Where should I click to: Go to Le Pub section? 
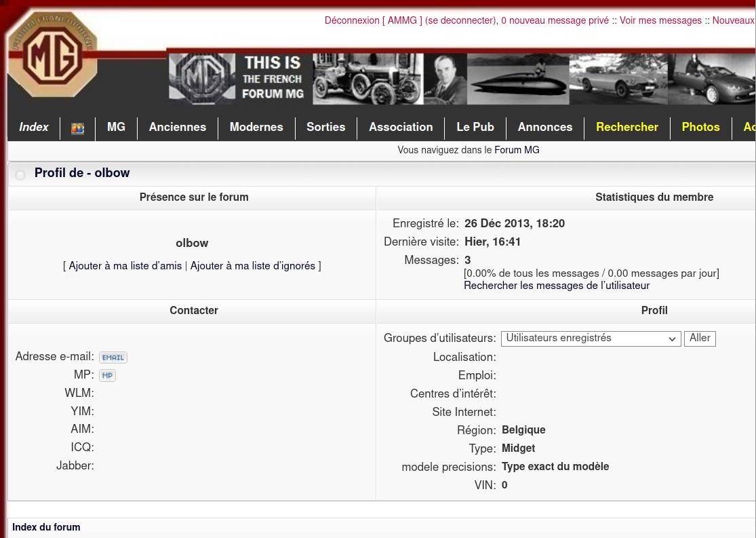coord(475,127)
